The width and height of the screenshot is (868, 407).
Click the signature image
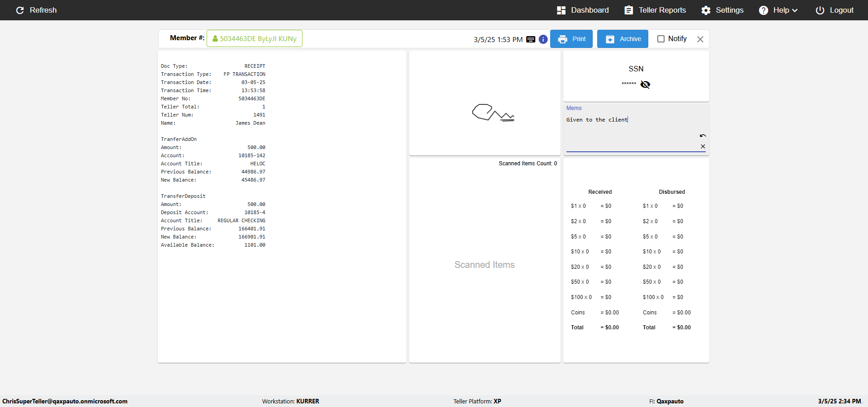click(493, 112)
